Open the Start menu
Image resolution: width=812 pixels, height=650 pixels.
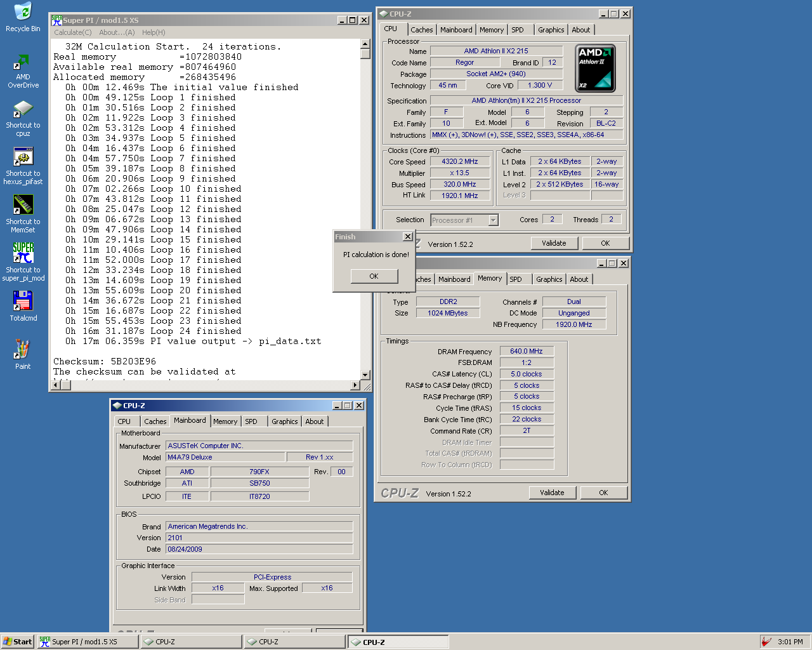coord(17,642)
